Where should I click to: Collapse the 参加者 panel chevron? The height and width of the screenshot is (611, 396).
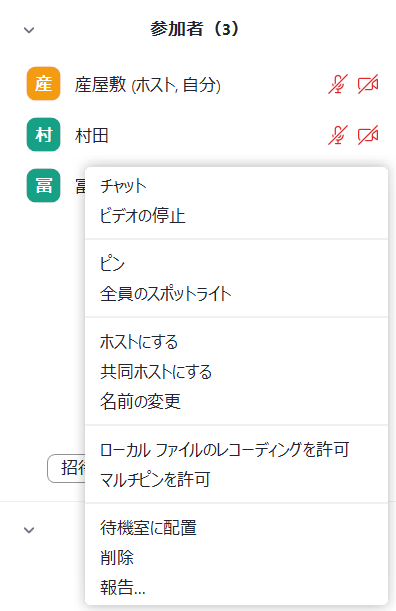click(x=29, y=30)
